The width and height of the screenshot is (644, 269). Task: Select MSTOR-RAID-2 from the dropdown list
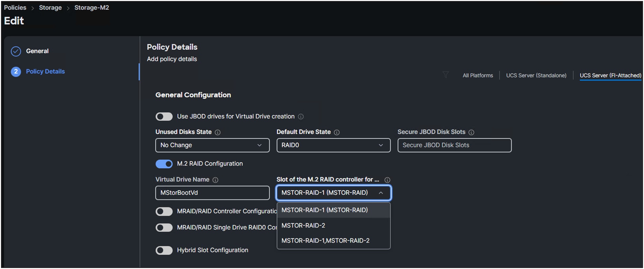303,226
